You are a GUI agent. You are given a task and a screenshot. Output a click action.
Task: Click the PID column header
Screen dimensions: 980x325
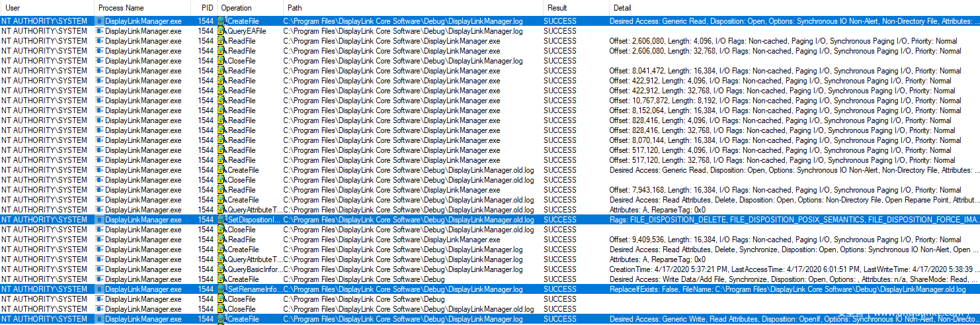(206, 7)
